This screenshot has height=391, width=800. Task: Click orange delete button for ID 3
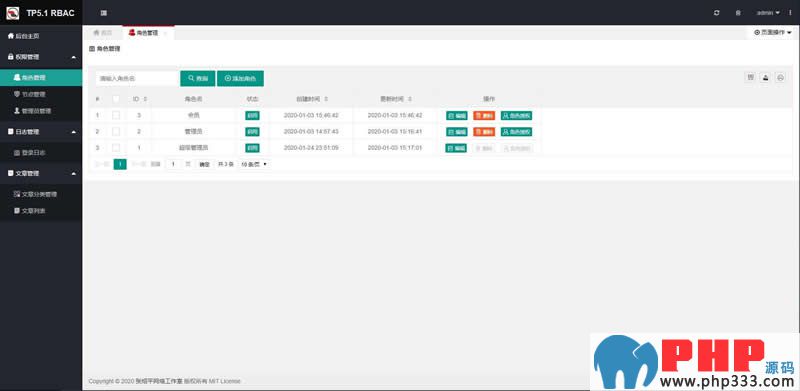point(484,116)
